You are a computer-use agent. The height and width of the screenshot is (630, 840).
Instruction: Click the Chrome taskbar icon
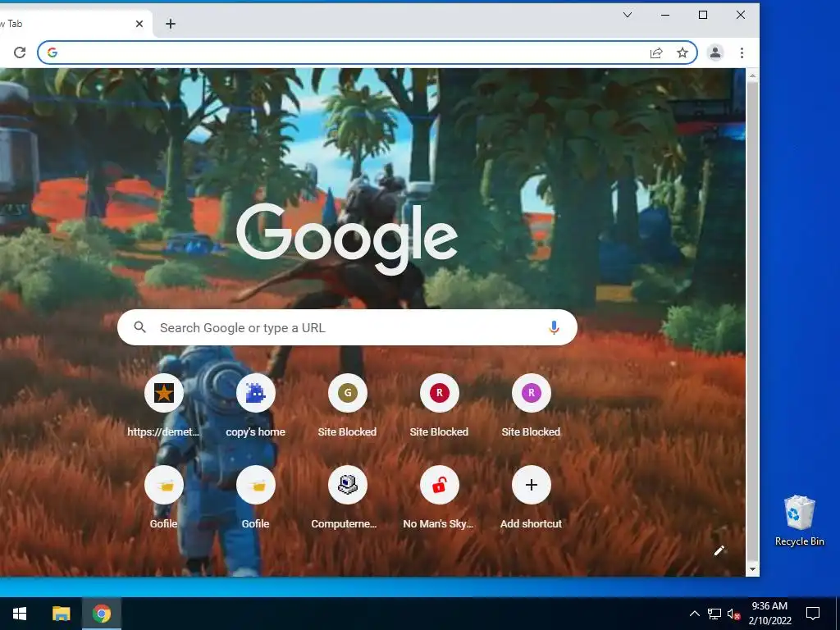tap(101, 614)
